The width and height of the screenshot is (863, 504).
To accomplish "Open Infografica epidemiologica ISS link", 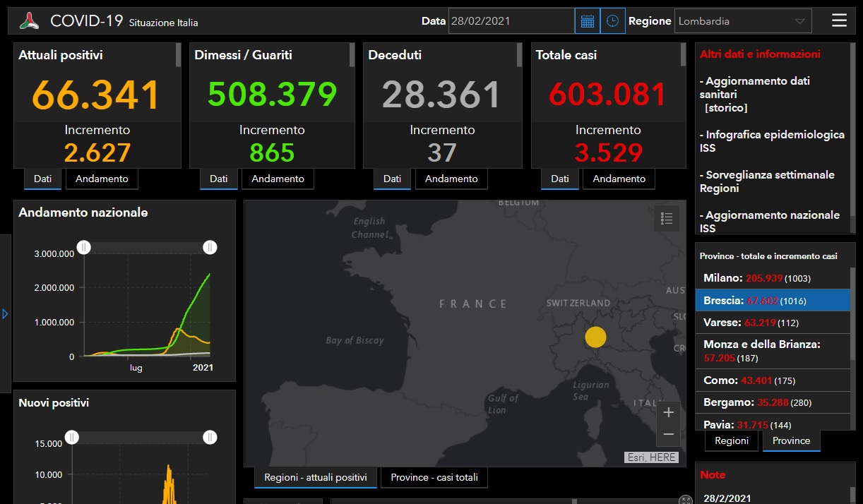I will click(771, 141).
